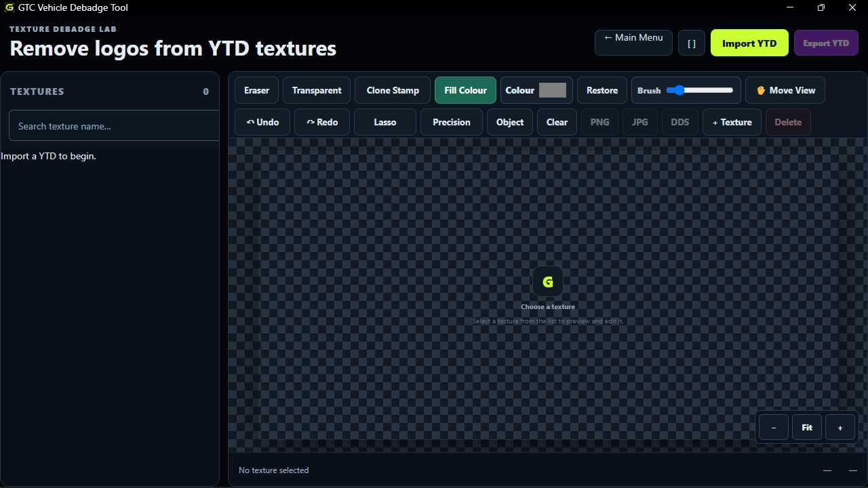Fit the texture to view
This screenshot has width=868, height=488.
pos(807,428)
